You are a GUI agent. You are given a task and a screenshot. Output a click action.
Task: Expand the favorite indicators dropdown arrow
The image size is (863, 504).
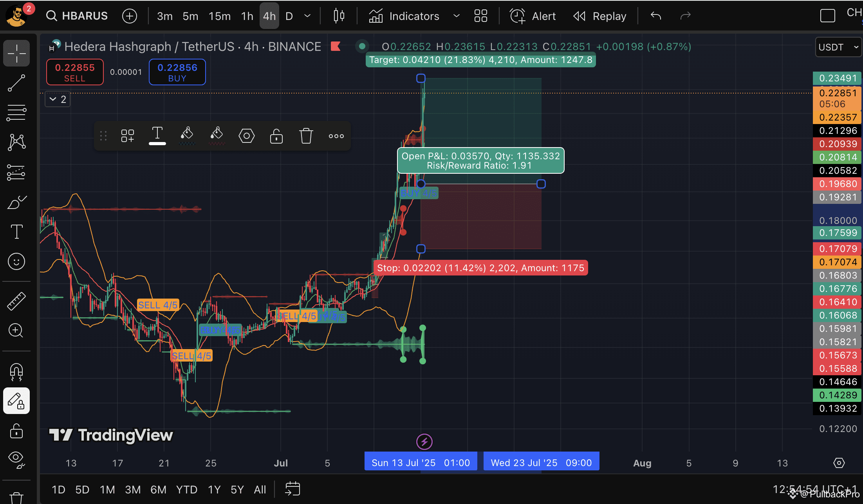456,16
